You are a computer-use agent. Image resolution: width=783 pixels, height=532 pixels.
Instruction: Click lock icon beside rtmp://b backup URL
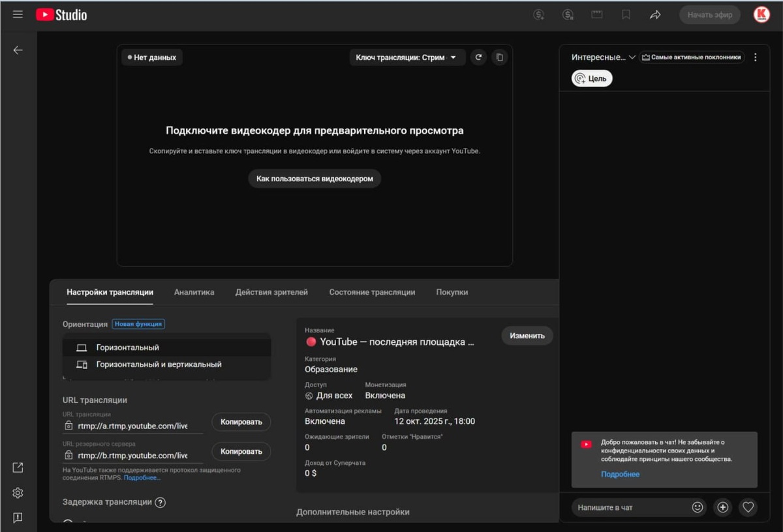coord(69,455)
